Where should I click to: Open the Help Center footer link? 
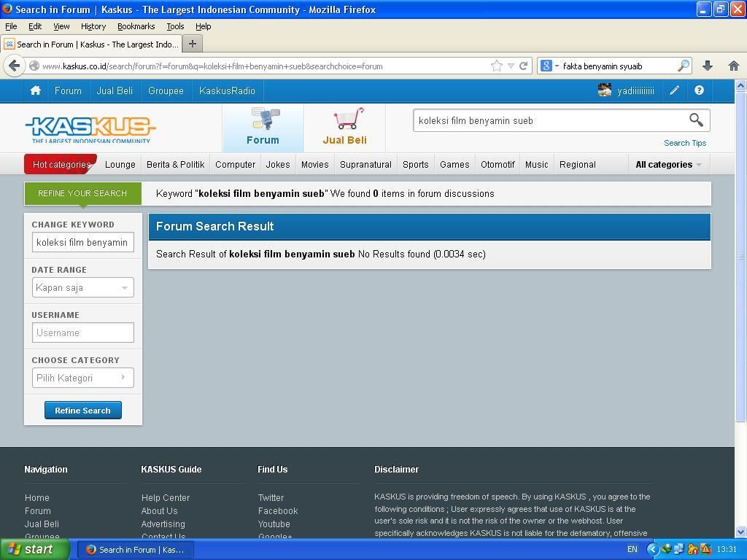pos(166,497)
